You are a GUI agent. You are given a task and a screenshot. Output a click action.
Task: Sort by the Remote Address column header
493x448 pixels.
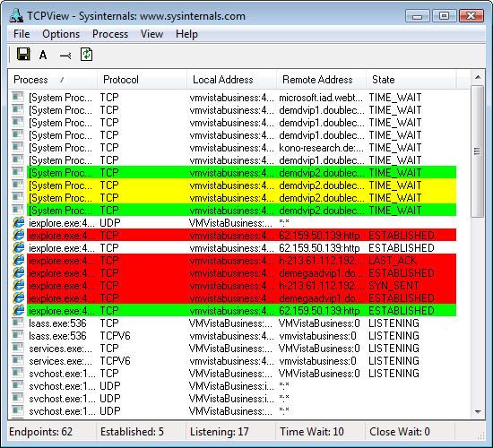tap(321, 80)
